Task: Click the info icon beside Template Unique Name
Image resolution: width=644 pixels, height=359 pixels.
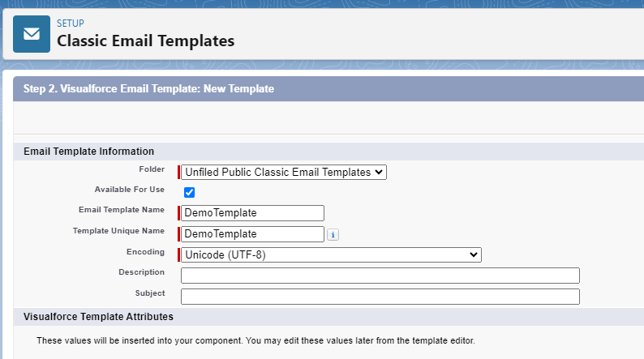Action: pos(333,235)
